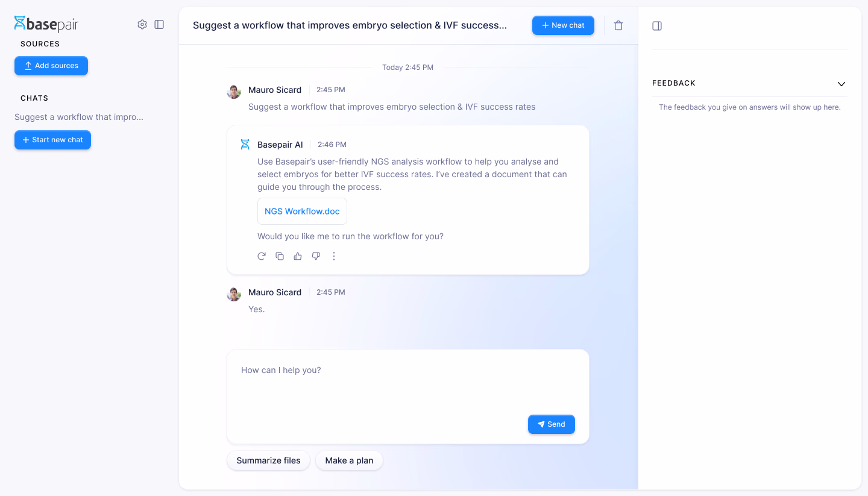Viewport: 868px width, 496px height.
Task: Open the NGS Workflow.doc attachment
Action: [302, 212]
